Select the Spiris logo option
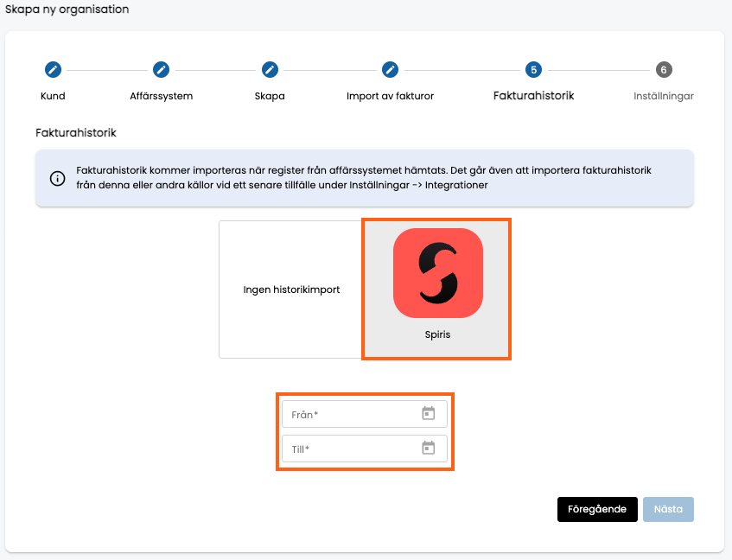 [438, 273]
